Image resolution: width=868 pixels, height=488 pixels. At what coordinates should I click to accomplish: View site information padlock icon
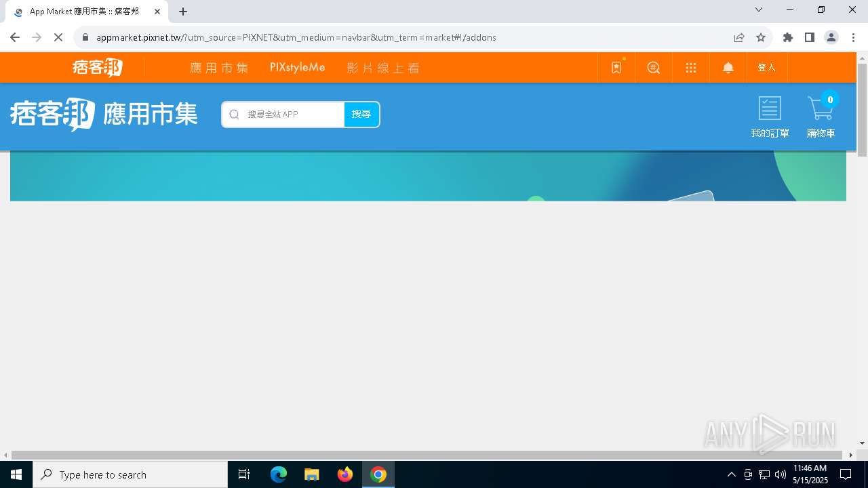[x=85, y=37]
